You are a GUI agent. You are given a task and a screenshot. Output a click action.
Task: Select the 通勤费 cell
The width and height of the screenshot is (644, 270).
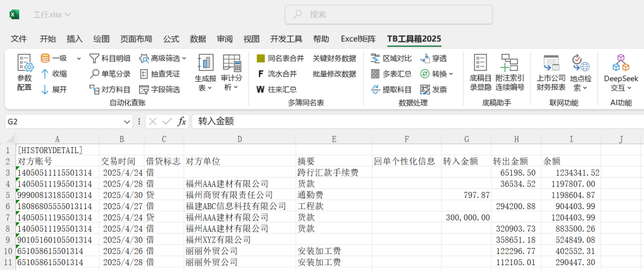tap(334, 195)
